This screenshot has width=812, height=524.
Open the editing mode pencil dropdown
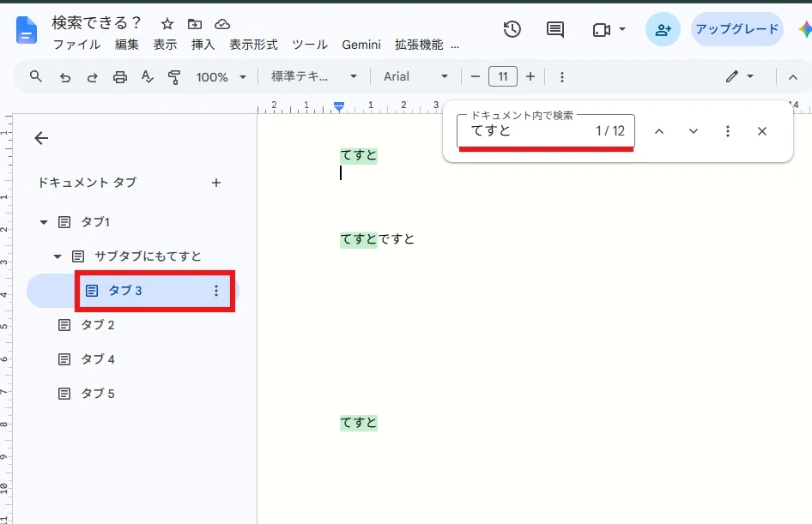tap(739, 76)
